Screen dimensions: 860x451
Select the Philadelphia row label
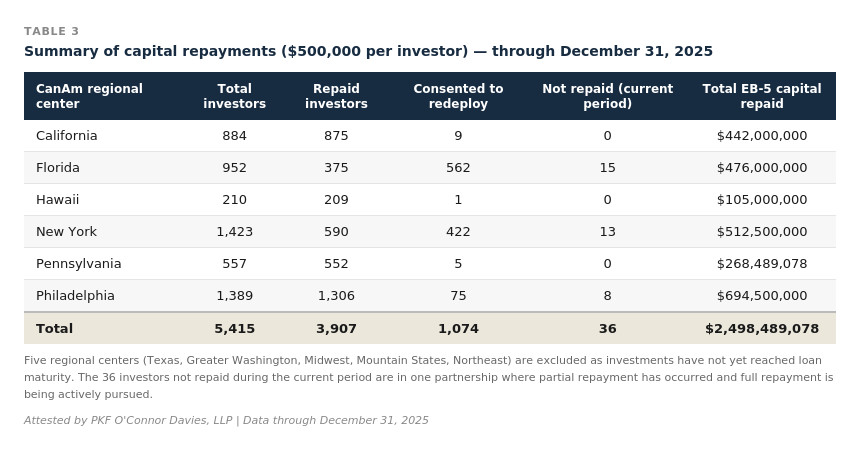click(75, 296)
